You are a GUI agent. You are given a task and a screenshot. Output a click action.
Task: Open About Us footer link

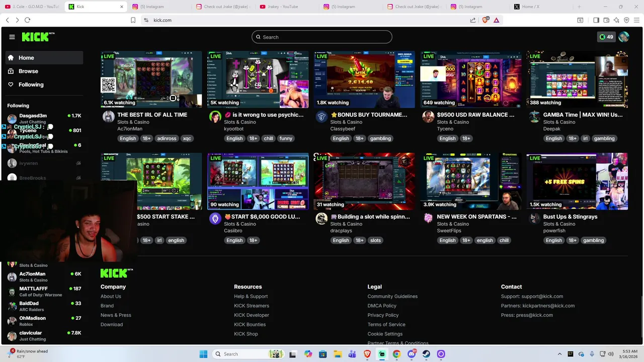pos(111,297)
